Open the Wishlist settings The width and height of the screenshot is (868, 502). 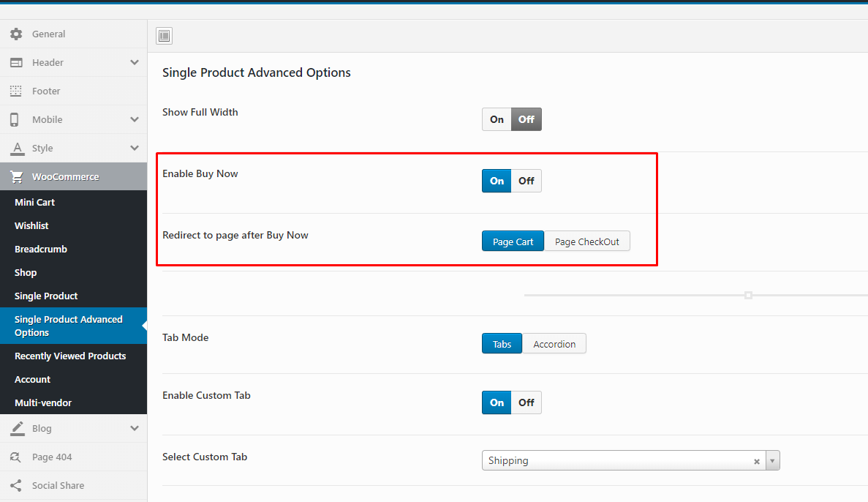click(x=74, y=225)
